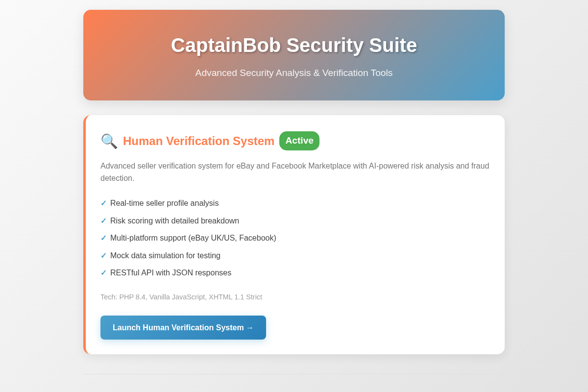Select the Real-time seller profile analysis text

(164, 203)
